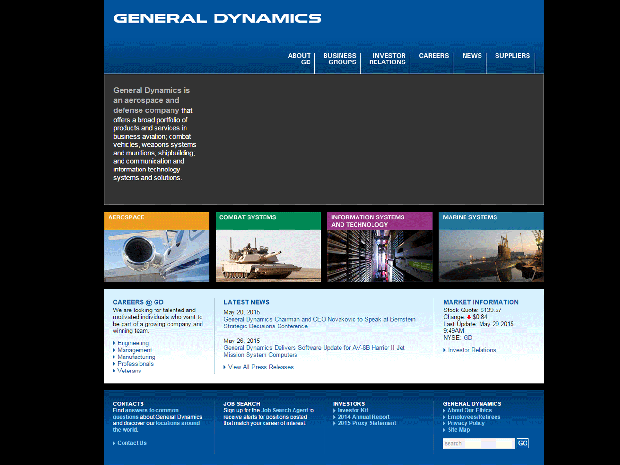Image resolution: width=620 pixels, height=465 pixels.
Task: Click the General Dynamics logo
Action: [x=217, y=18]
